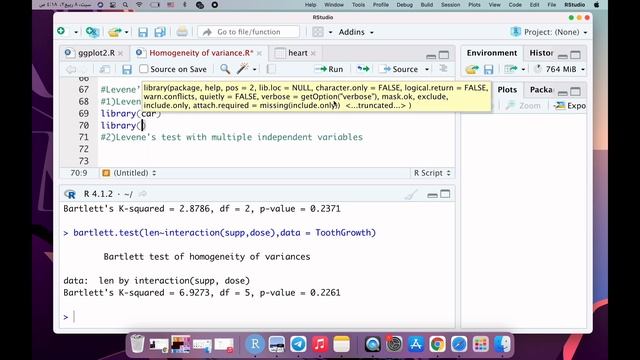This screenshot has height=360, width=640.
Task: Expand the panes layout dropdown arrow
Action: coord(330,32)
